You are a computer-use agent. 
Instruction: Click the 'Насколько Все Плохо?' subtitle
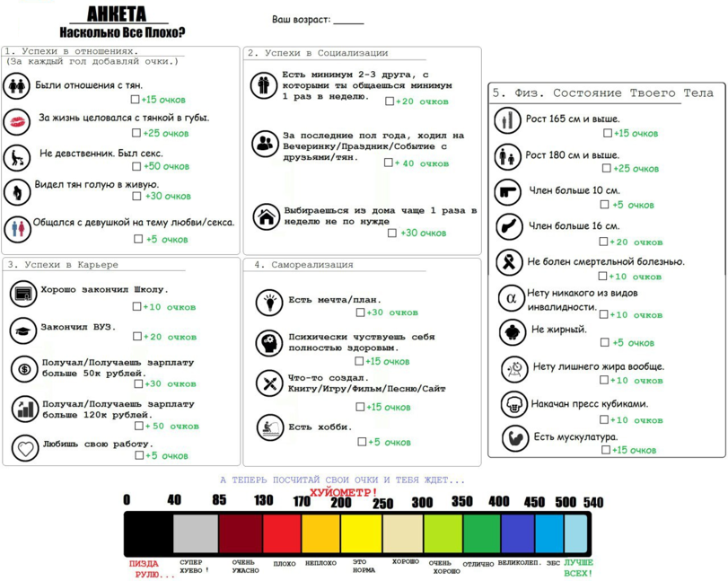122,32
